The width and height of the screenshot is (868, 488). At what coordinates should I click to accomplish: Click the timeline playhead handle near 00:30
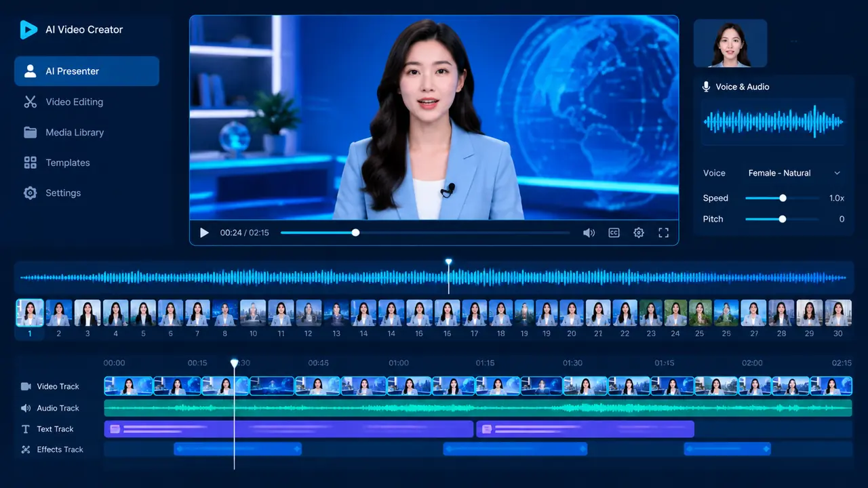point(235,363)
